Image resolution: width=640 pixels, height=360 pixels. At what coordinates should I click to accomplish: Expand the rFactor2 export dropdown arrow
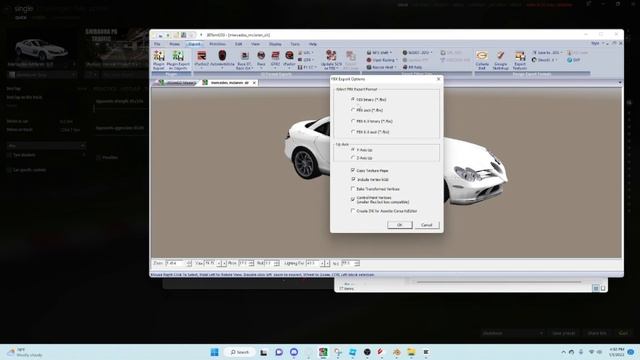[201, 68]
